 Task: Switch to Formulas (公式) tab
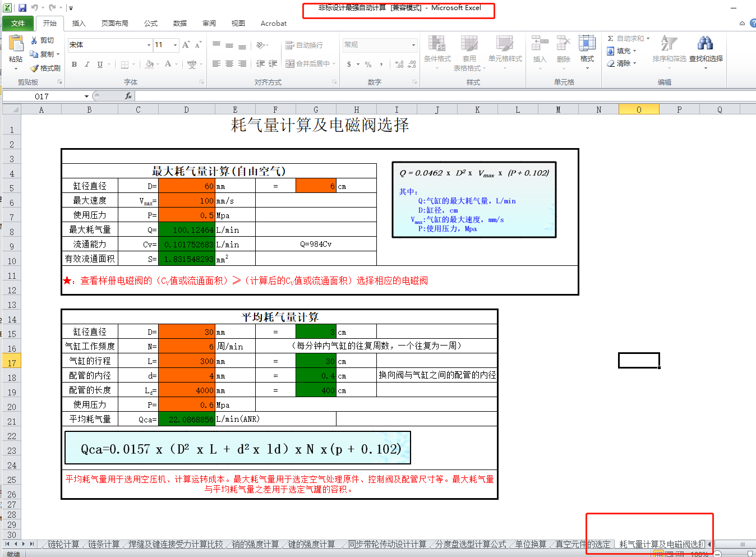point(151,24)
